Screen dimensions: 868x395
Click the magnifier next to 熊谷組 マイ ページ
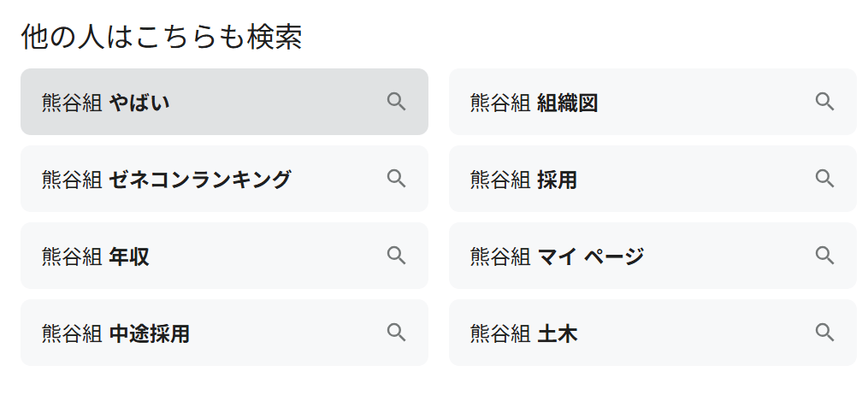click(x=824, y=256)
